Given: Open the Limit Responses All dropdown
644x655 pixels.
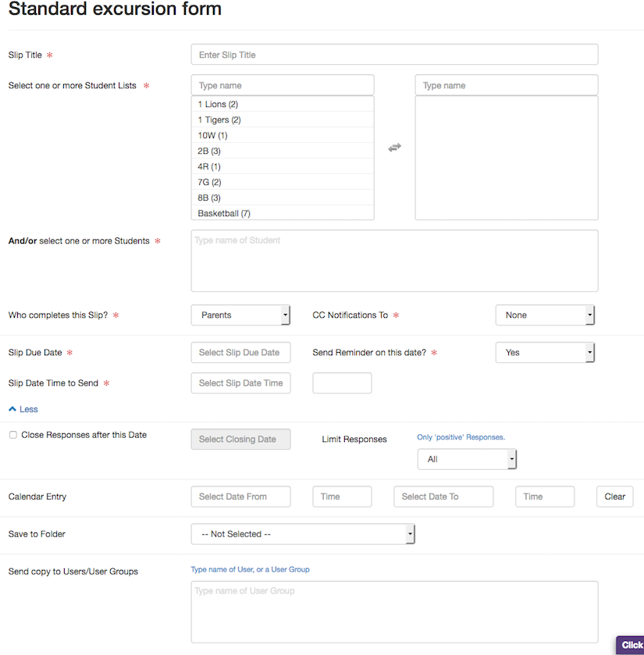Looking at the screenshot, I should coord(467,459).
